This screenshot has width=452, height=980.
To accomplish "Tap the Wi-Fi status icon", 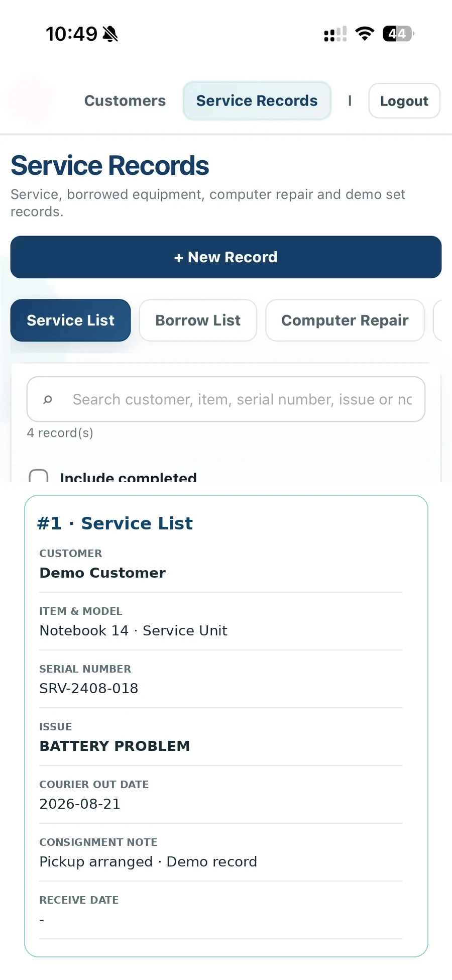I will pyautogui.click(x=365, y=34).
